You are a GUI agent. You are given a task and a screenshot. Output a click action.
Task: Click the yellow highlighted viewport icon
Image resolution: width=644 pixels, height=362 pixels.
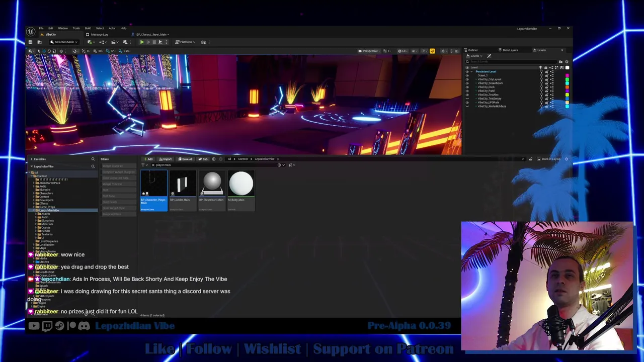432,51
